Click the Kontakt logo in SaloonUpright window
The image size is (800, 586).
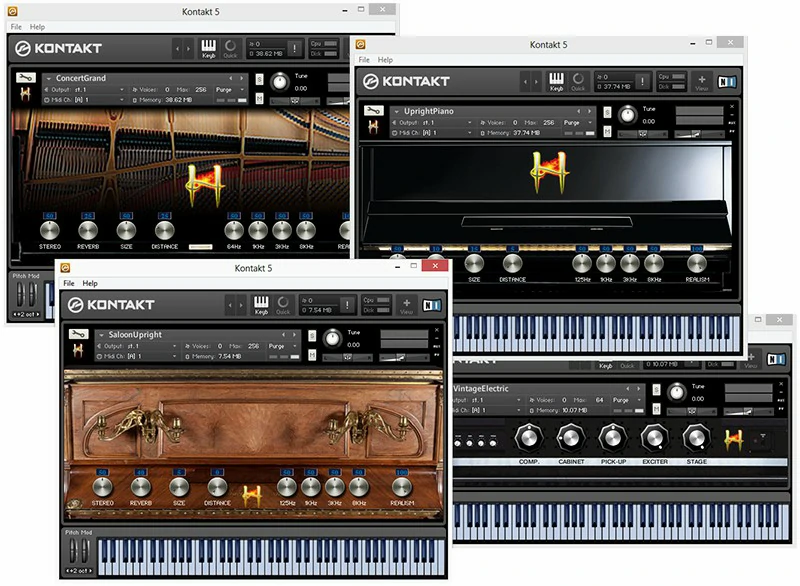coord(111,304)
